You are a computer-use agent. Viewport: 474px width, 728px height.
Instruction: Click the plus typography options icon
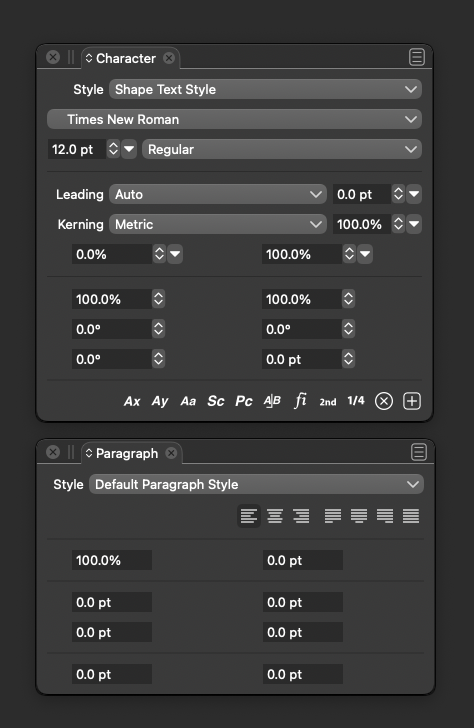click(x=412, y=401)
